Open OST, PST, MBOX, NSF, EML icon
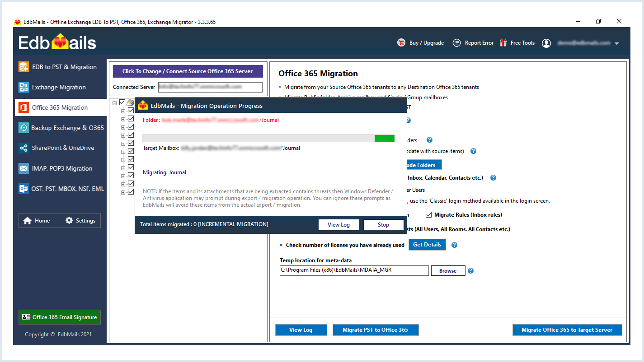Viewport: 644px width, 362px height. point(24,189)
